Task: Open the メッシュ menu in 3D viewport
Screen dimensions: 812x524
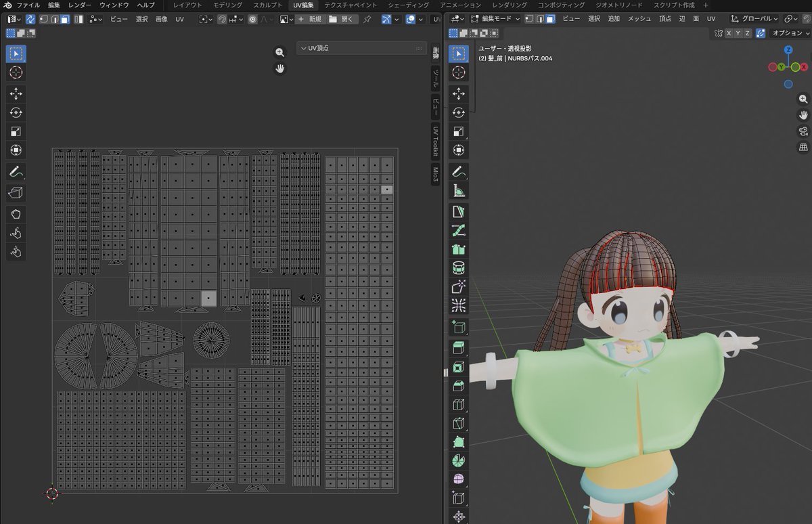Action: (639, 19)
